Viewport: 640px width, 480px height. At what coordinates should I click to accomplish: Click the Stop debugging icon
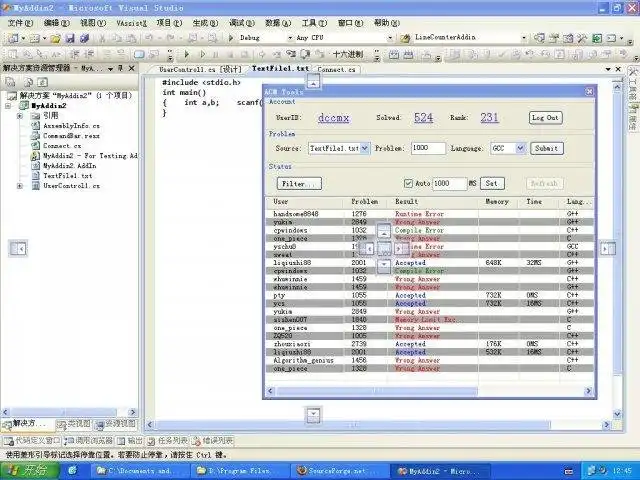pos(230,54)
